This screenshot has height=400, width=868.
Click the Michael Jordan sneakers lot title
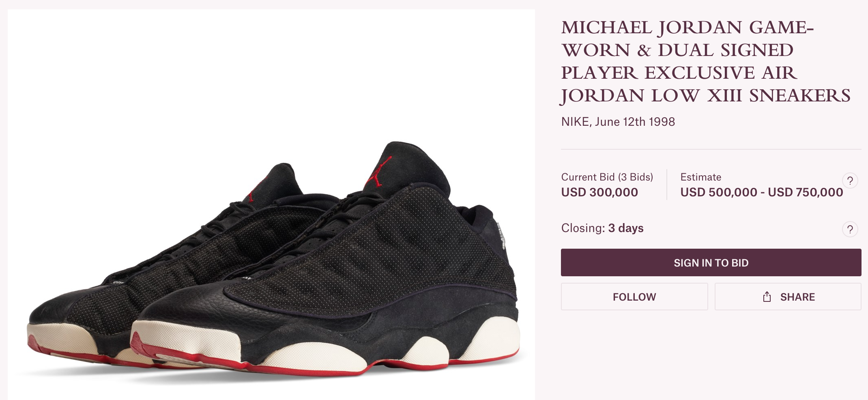(x=706, y=62)
